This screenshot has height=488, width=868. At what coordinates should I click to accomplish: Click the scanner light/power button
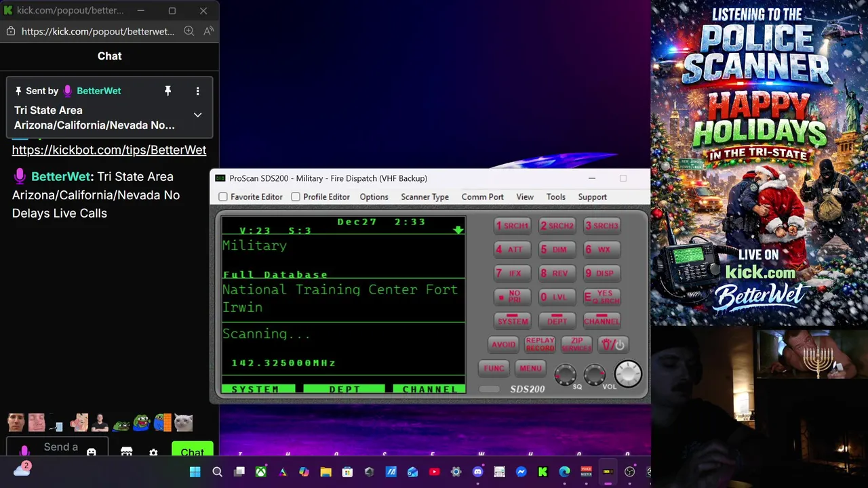(x=613, y=344)
